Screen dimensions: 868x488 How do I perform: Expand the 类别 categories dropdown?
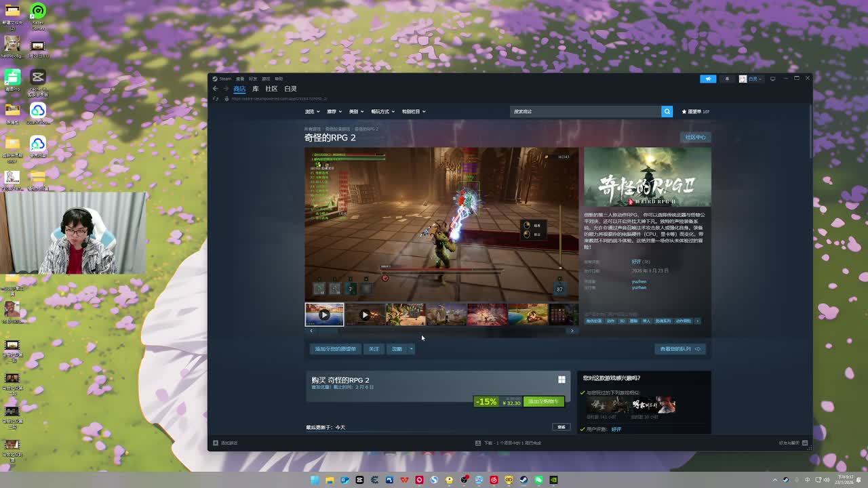pos(356,111)
